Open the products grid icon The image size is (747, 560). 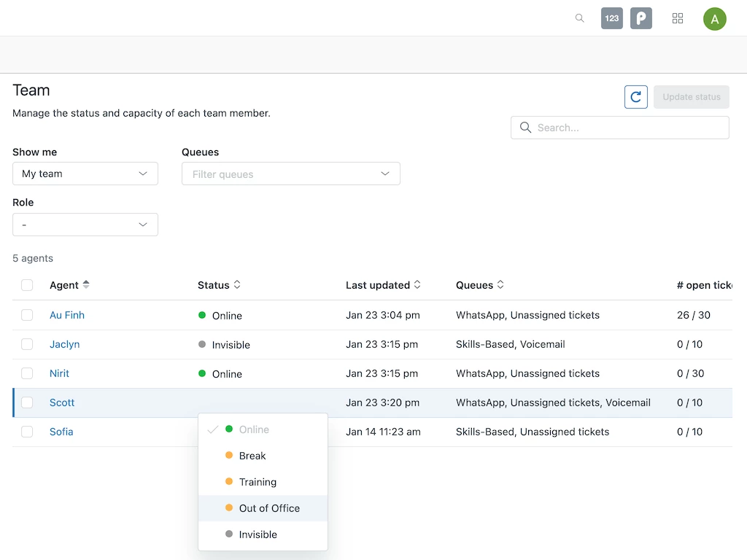678,18
